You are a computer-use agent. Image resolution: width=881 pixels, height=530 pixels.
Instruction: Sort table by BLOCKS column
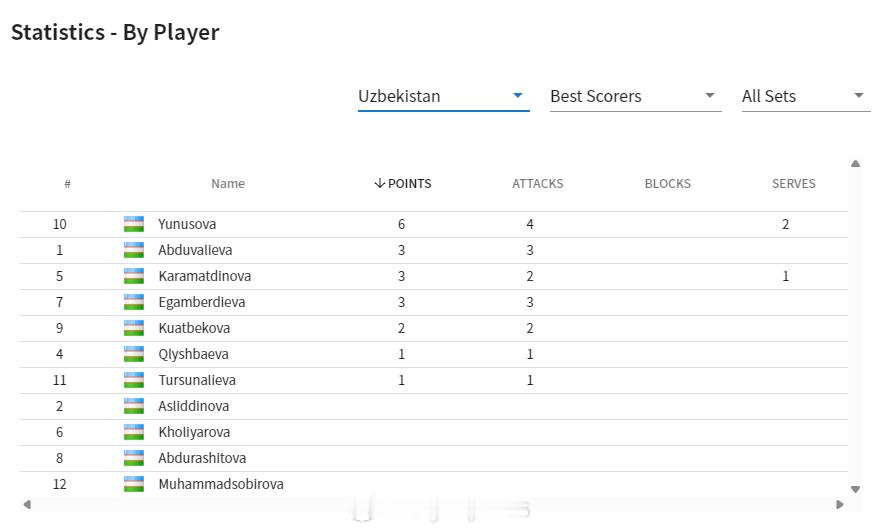coord(667,184)
